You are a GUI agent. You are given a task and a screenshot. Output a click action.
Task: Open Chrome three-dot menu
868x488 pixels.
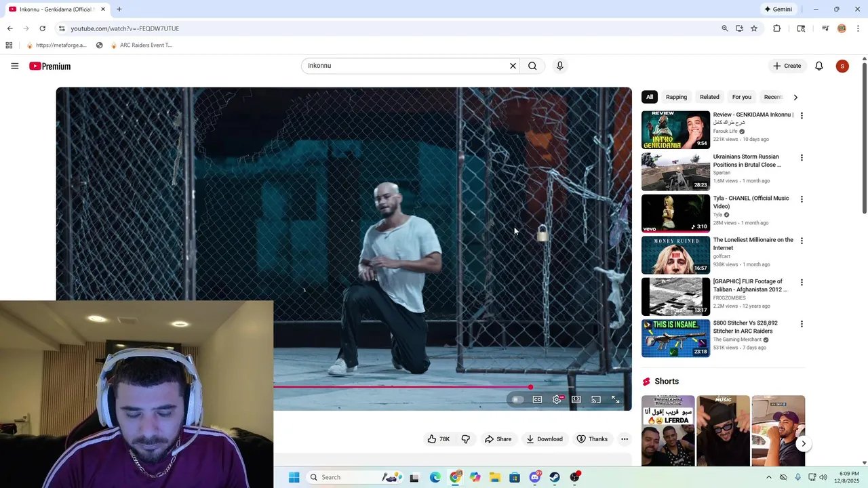859,28
